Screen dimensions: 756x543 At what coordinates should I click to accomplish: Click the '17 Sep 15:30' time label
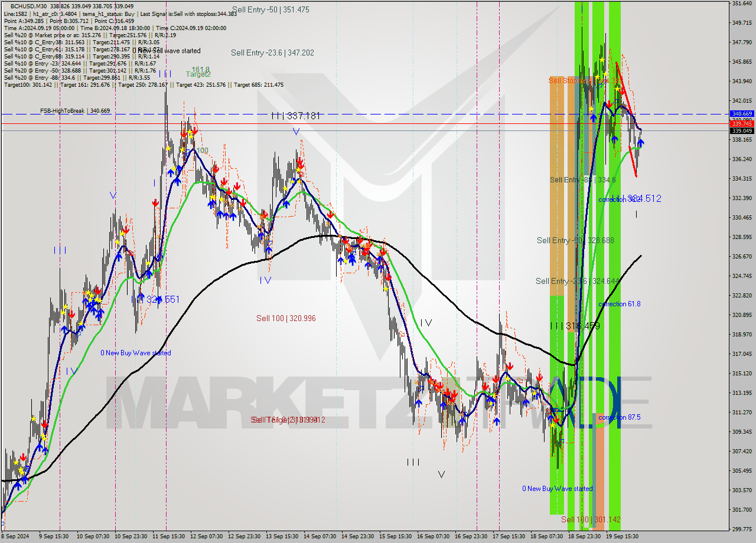coord(509,537)
